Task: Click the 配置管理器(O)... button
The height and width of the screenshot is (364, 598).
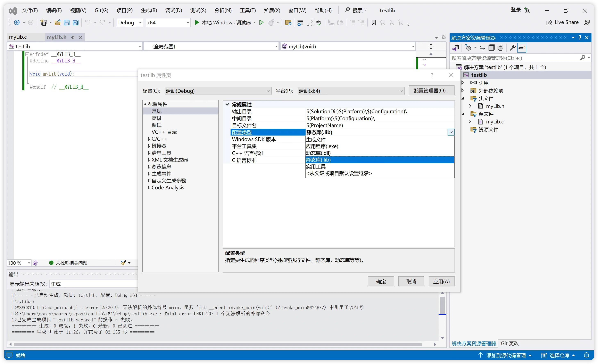Action: pos(431,91)
